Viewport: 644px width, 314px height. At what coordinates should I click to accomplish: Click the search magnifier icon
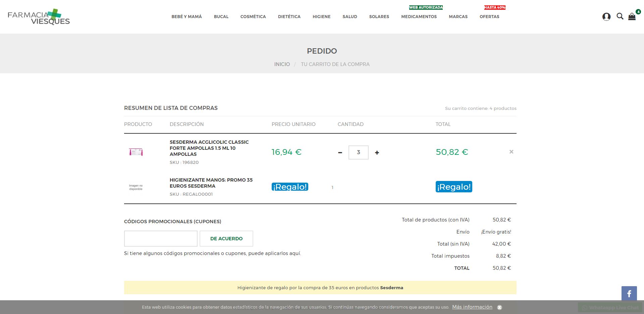tap(620, 16)
